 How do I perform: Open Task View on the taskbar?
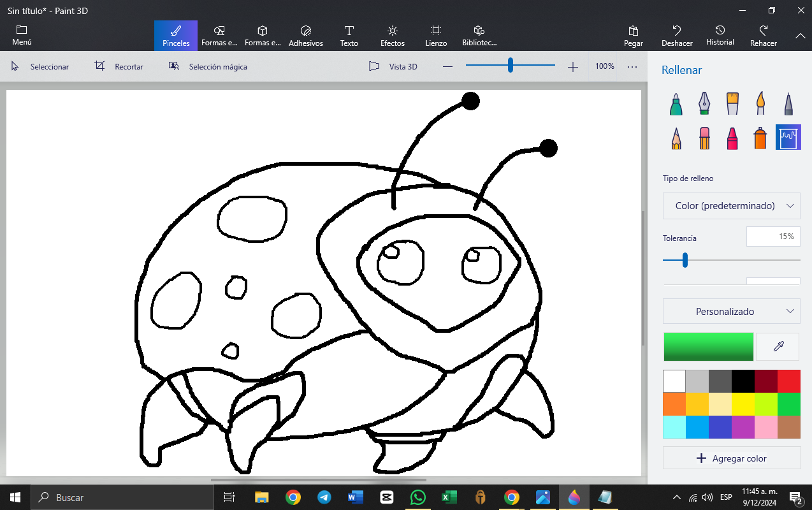click(229, 497)
